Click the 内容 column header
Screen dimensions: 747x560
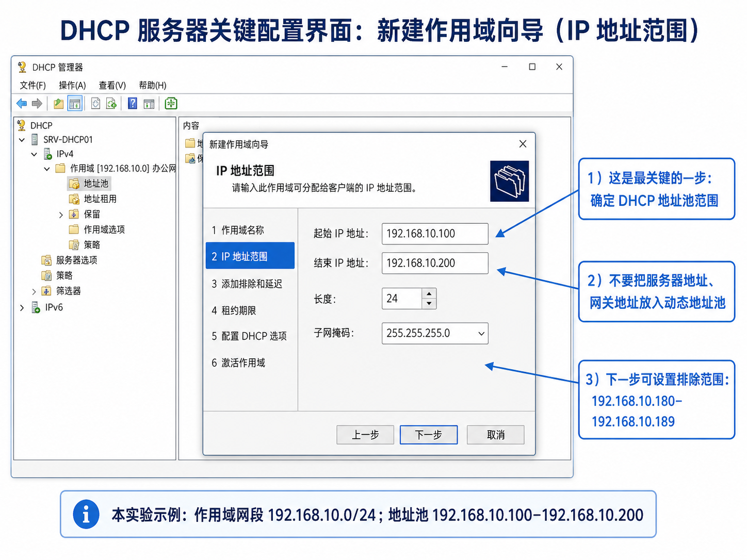(x=191, y=125)
